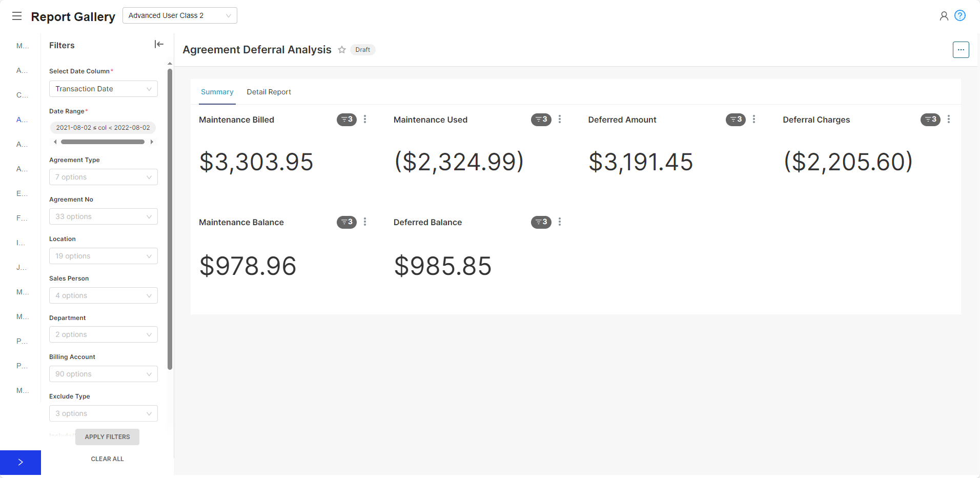
Task: Open the Billing Account dropdown
Action: [103, 374]
